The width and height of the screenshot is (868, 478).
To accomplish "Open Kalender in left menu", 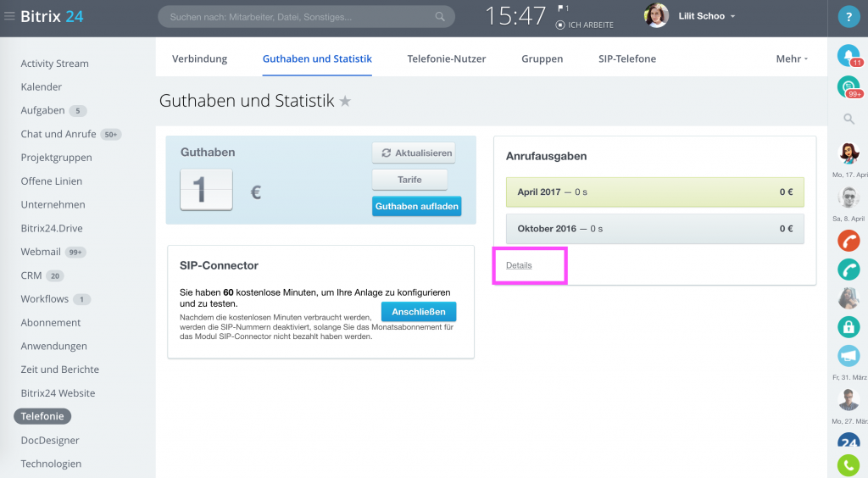I will tap(42, 86).
